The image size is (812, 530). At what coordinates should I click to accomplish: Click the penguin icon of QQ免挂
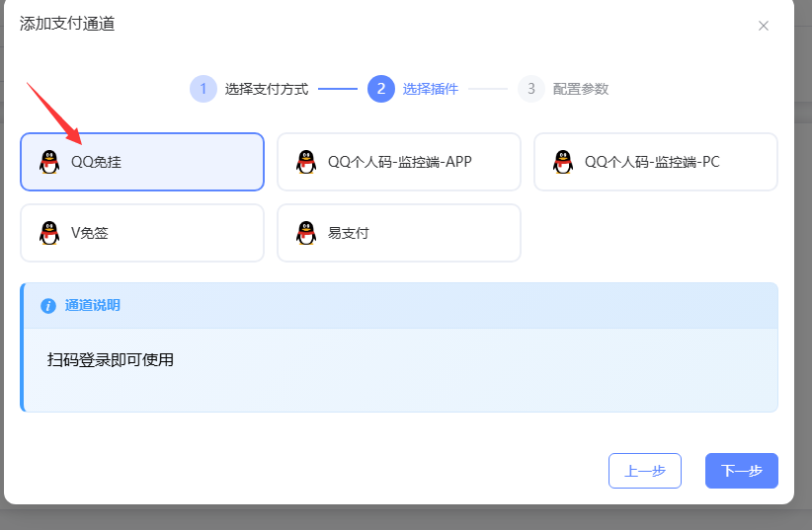click(49, 162)
